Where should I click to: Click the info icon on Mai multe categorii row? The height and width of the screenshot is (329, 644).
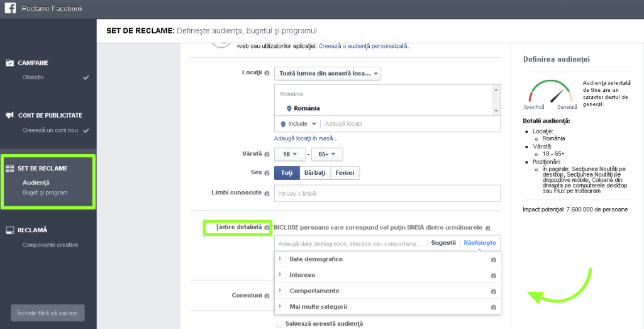tap(494, 307)
